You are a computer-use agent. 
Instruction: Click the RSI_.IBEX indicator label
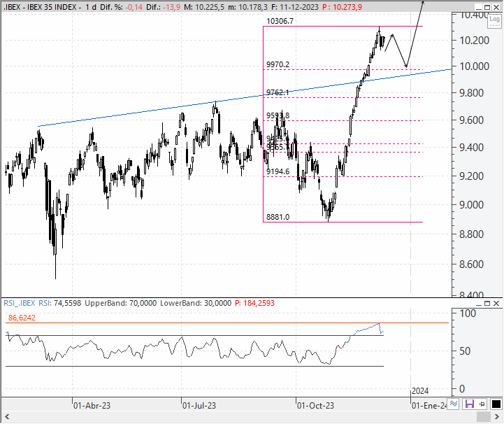click(20, 303)
